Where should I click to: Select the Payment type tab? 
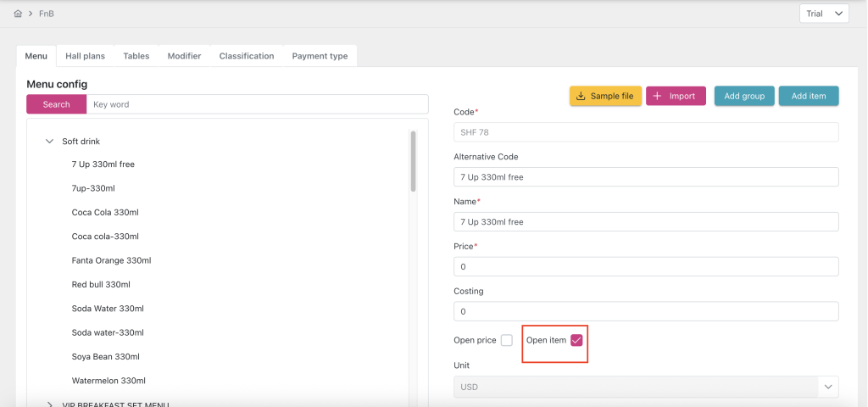pos(320,56)
